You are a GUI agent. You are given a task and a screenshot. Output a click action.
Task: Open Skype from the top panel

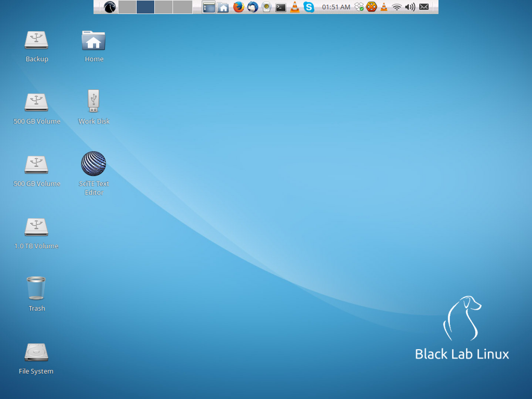[309, 7]
